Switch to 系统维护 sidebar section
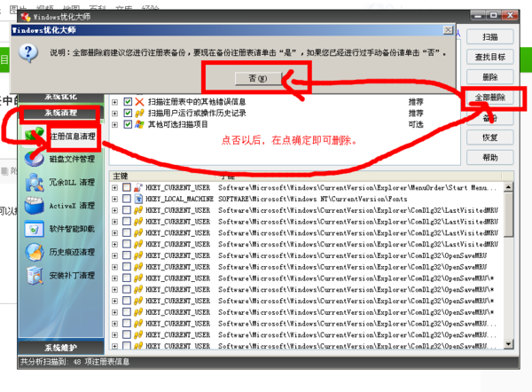The height and width of the screenshot is (392, 532). pos(60,348)
